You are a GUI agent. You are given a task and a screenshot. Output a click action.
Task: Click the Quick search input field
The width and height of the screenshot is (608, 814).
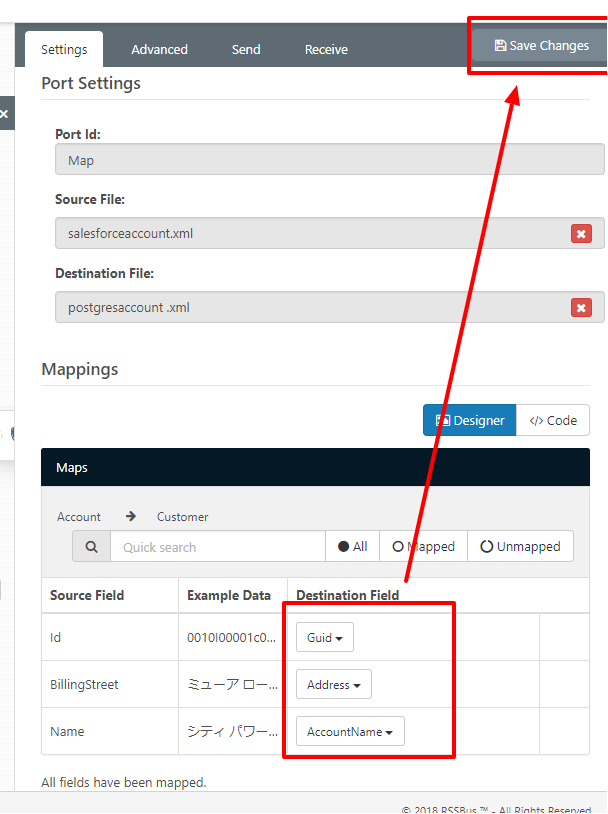218,546
